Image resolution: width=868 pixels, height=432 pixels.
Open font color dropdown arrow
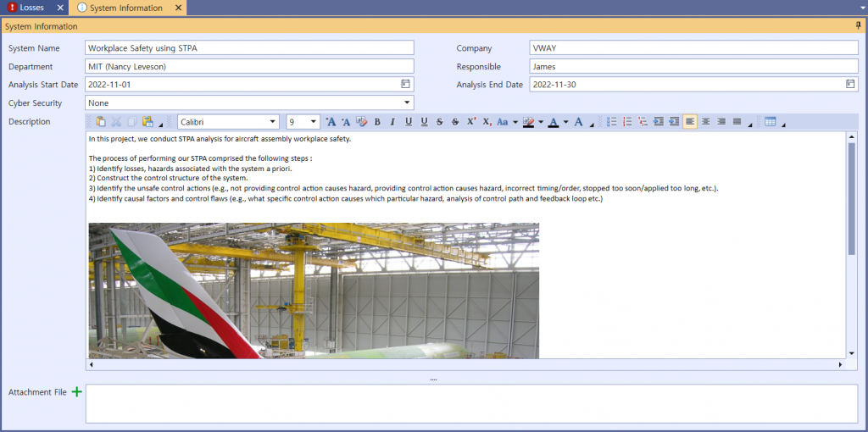(x=565, y=122)
